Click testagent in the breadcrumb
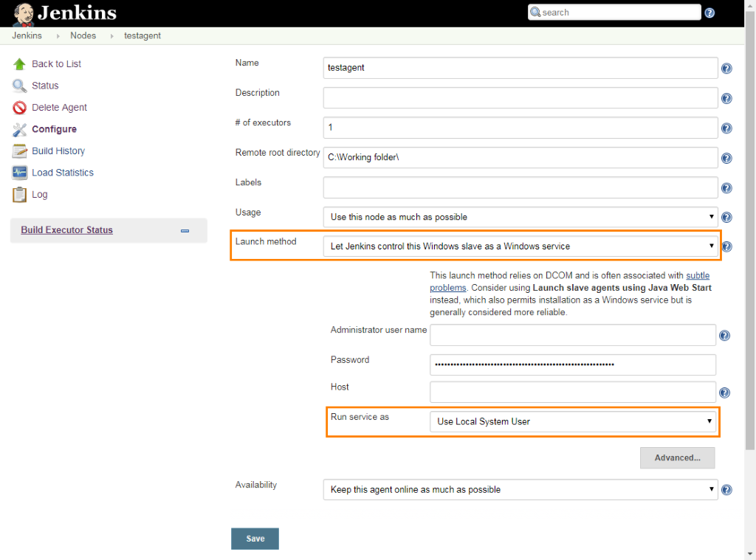The height and width of the screenshot is (560, 756). coord(142,35)
